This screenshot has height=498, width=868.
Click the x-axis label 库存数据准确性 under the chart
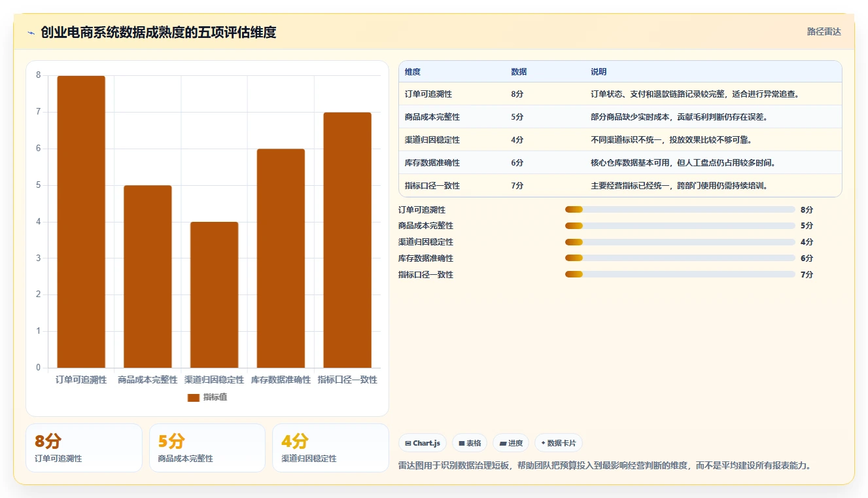pos(281,380)
